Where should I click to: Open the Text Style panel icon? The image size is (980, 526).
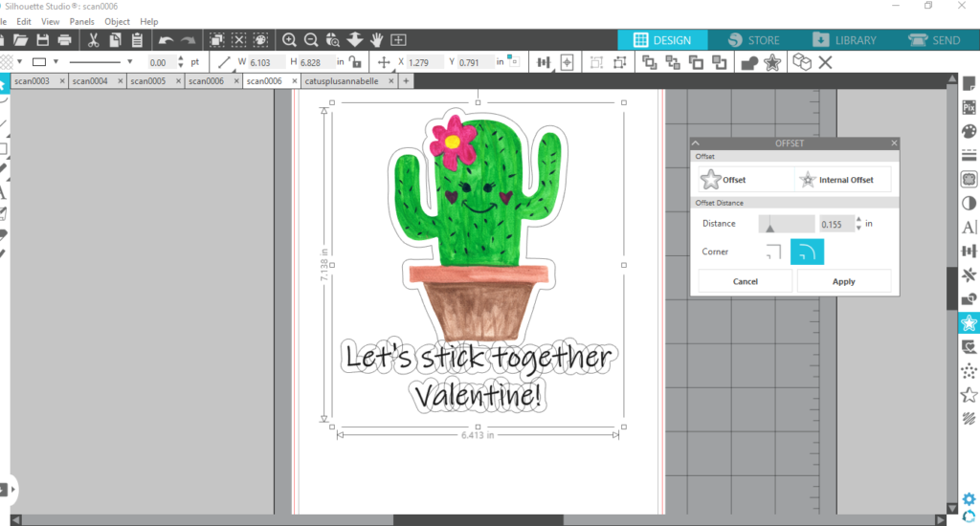[x=969, y=227]
